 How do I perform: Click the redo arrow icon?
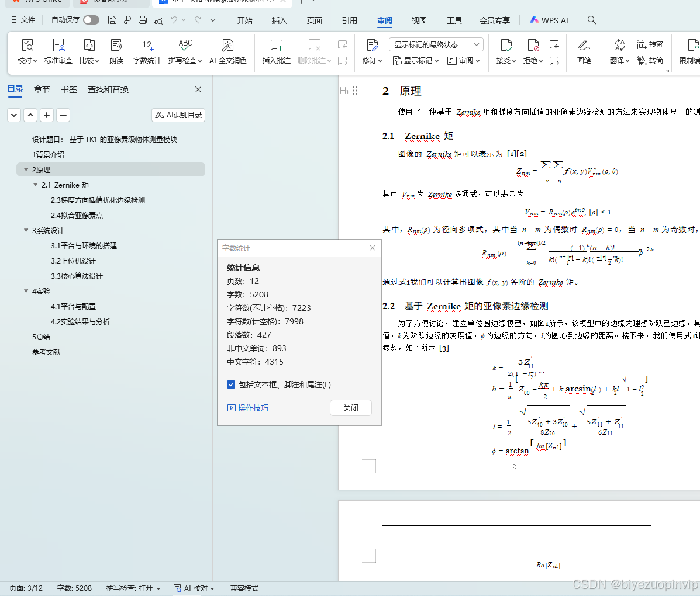click(x=198, y=20)
